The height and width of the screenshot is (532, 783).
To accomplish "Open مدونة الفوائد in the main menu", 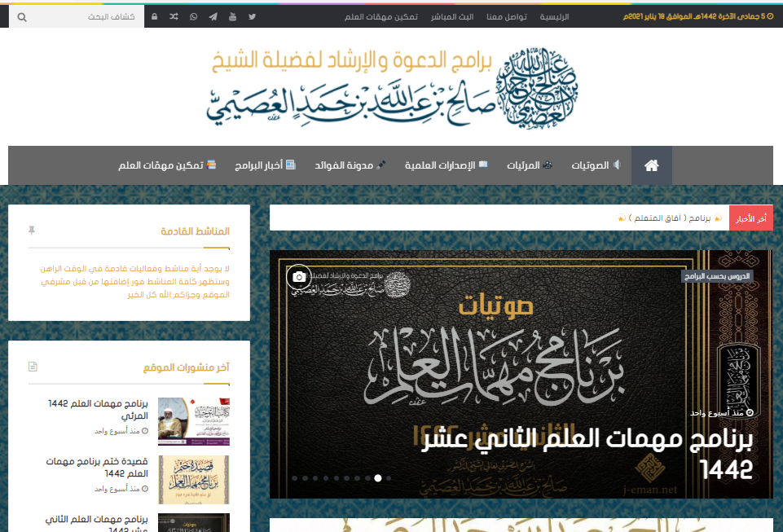I will click(x=350, y=165).
